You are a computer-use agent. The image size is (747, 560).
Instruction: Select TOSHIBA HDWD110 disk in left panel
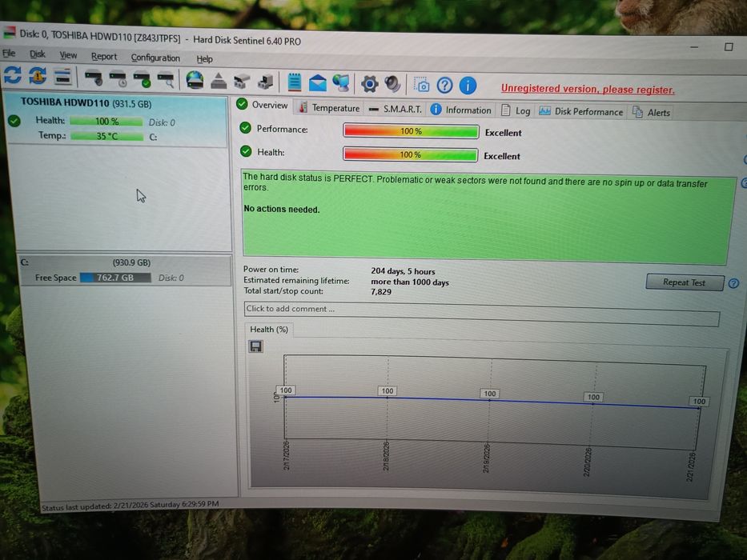116,120
